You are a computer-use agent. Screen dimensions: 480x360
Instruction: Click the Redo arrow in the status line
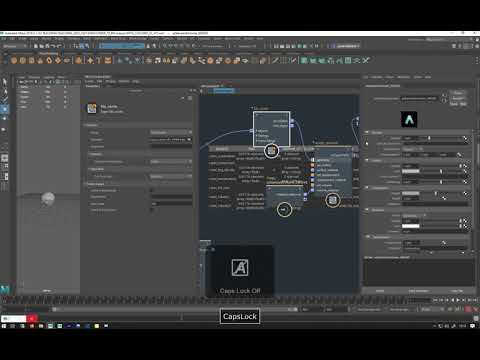59,46
